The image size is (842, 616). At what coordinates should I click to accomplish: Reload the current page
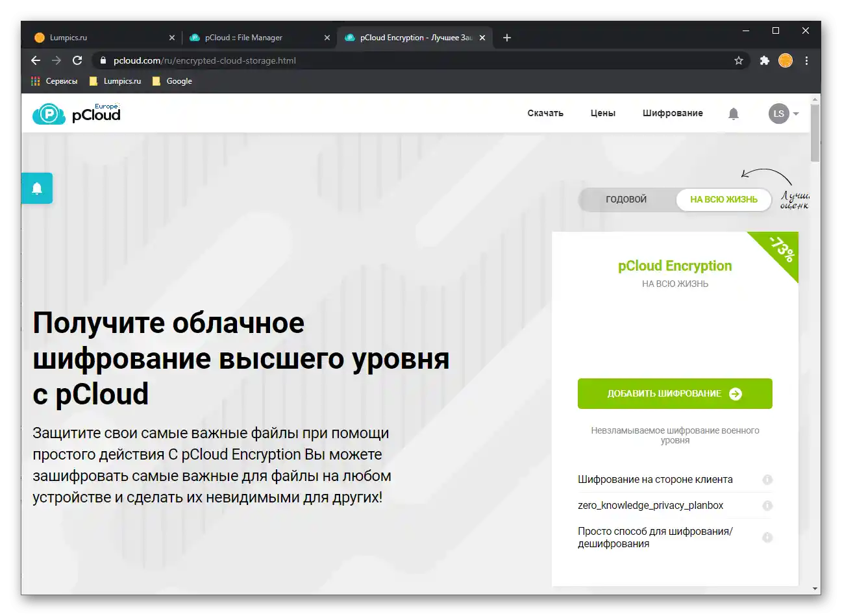[x=77, y=60]
